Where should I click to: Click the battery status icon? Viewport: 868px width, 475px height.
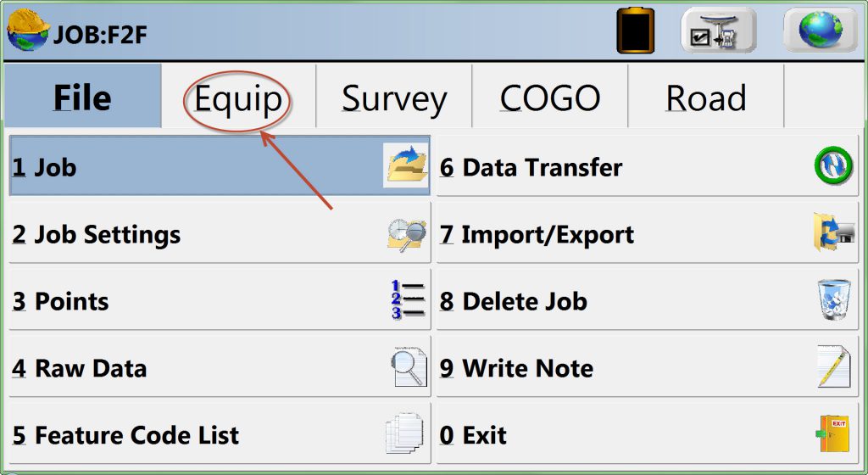pos(636,31)
